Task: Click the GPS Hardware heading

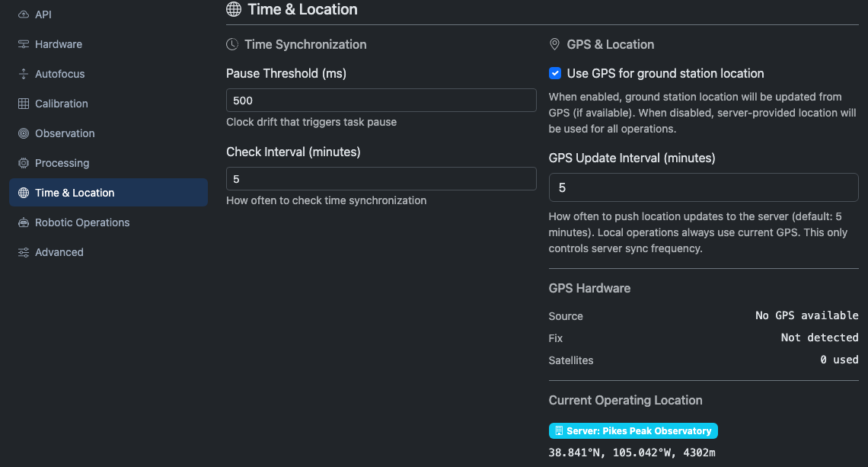Action: coord(589,288)
